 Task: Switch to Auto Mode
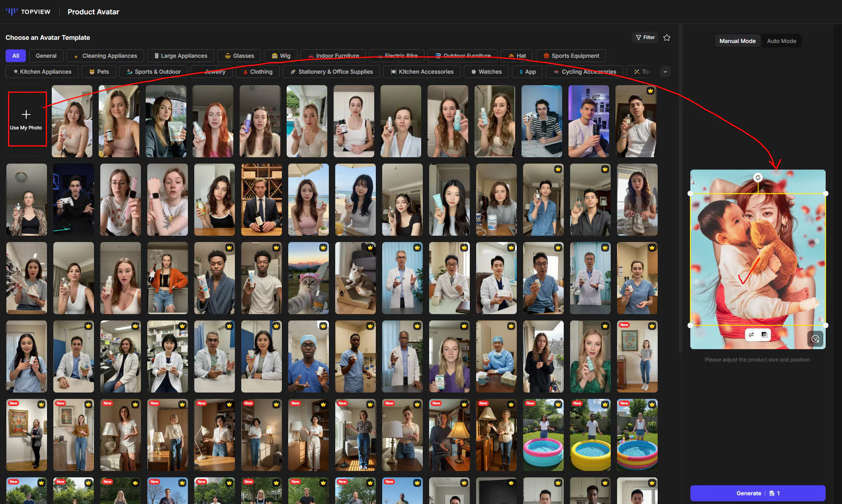click(781, 41)
